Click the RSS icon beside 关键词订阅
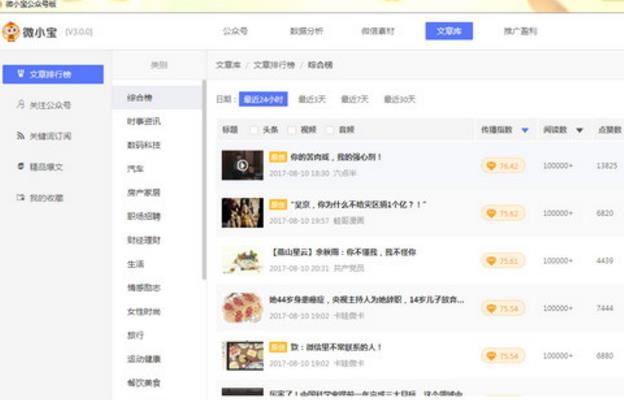The height and width of the screenshot is (400, 624). (21, 135)
